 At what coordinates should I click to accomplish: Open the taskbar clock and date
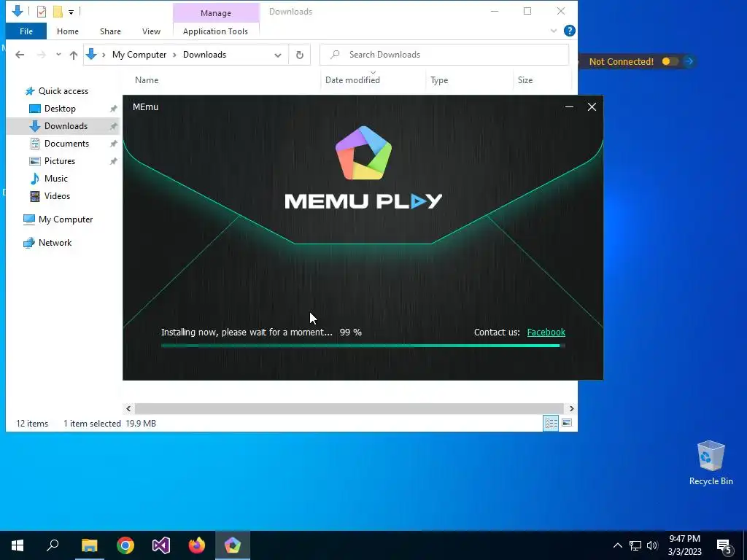(684, 545)
